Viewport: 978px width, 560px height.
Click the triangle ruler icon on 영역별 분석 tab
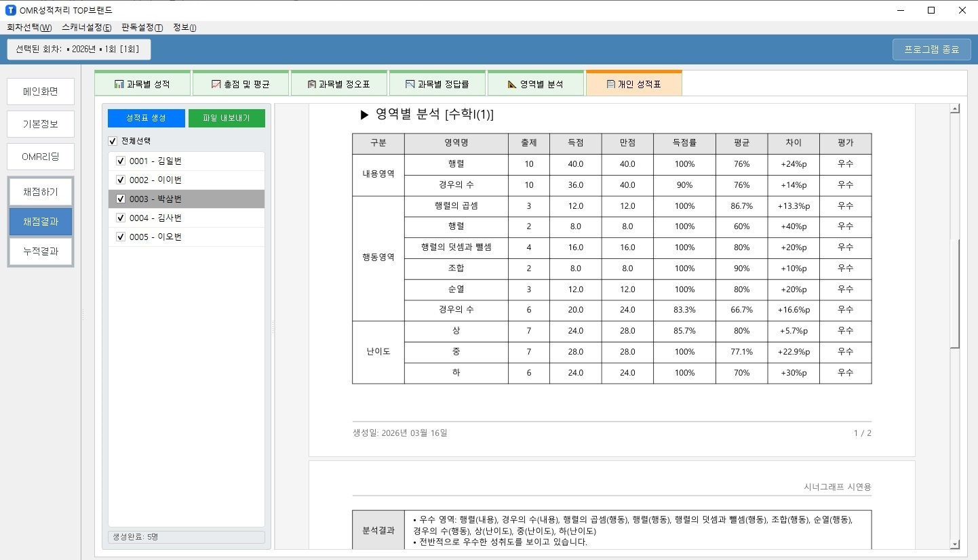[x=512, y=85]
